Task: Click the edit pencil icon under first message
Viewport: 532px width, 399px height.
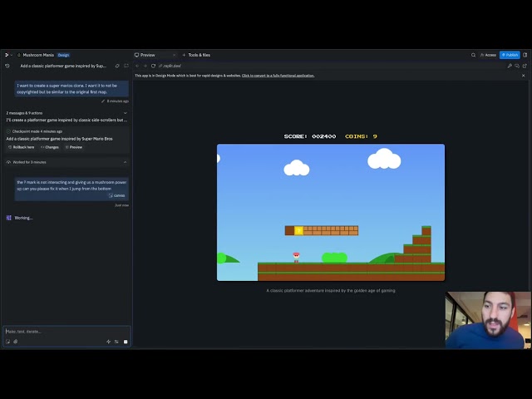Action: point(103,101)
